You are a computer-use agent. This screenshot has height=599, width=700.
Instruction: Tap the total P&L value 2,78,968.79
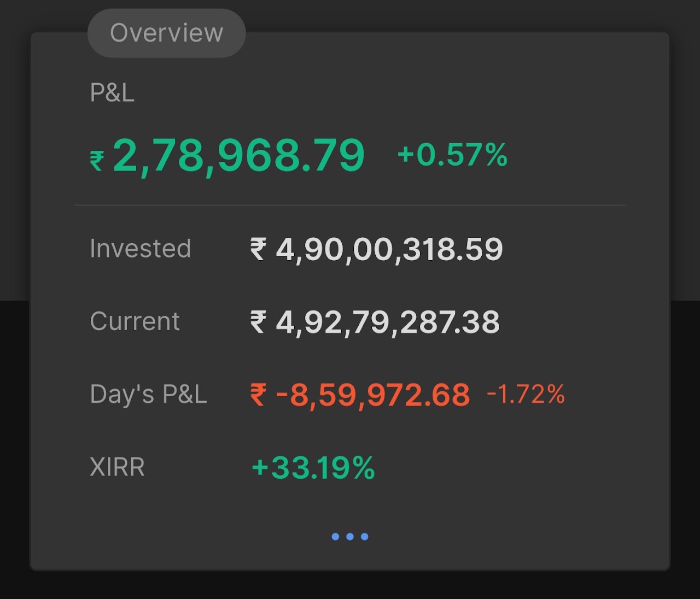point(238,156)
